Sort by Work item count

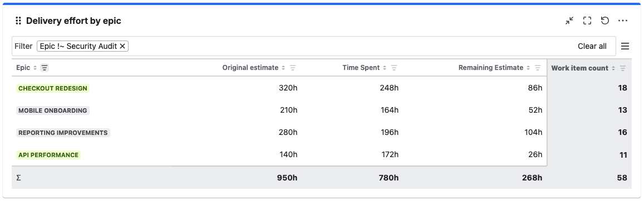click(613, 68)
